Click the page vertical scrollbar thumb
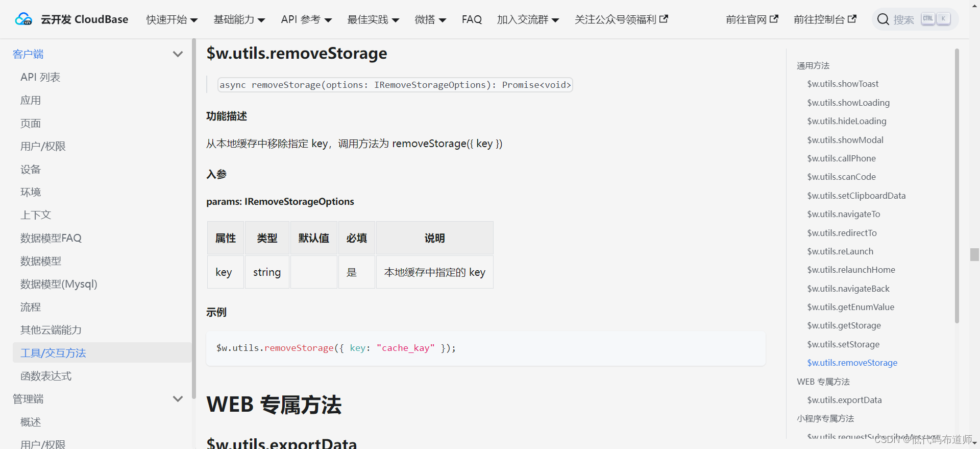This screenshot has height=449, width=980. 974,254
